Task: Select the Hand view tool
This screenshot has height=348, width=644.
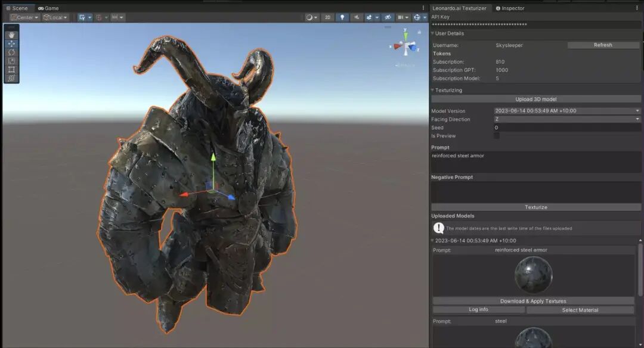Action: click(x=11, y=35)
